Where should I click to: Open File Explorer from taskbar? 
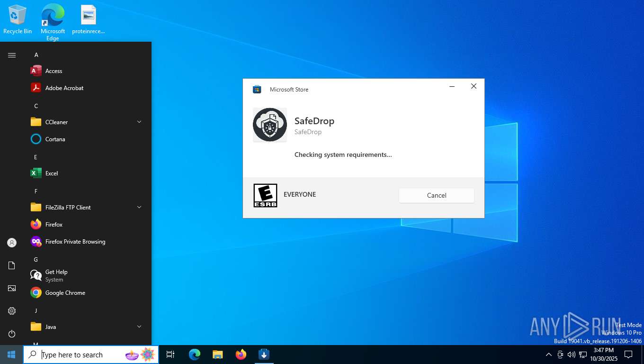tap(217, 355)
